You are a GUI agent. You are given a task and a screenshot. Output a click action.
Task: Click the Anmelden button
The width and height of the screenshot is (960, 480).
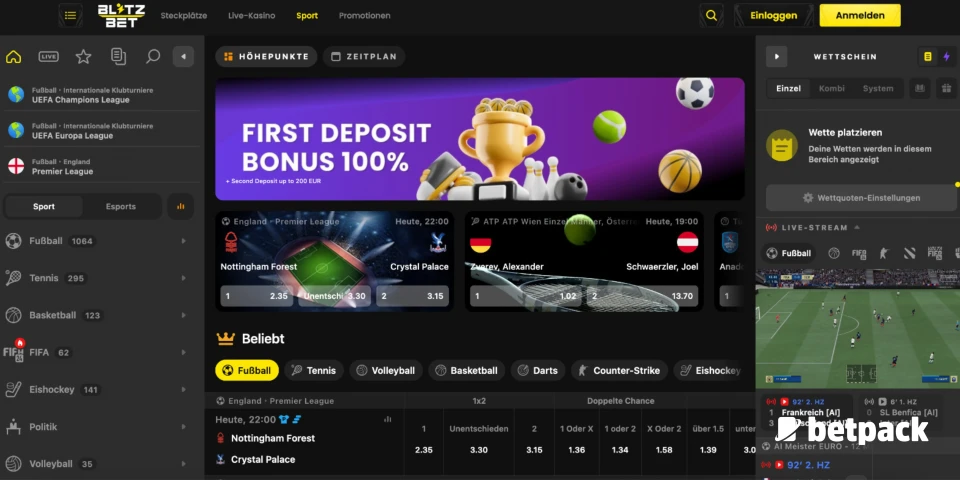coord(860,15)
